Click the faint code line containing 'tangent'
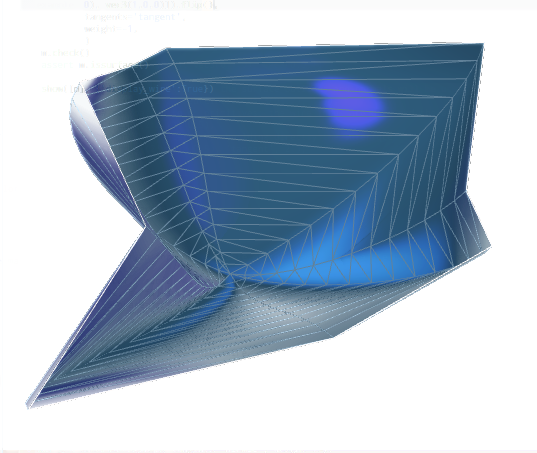This screenshot has height=453, width=537. point(135,17)
